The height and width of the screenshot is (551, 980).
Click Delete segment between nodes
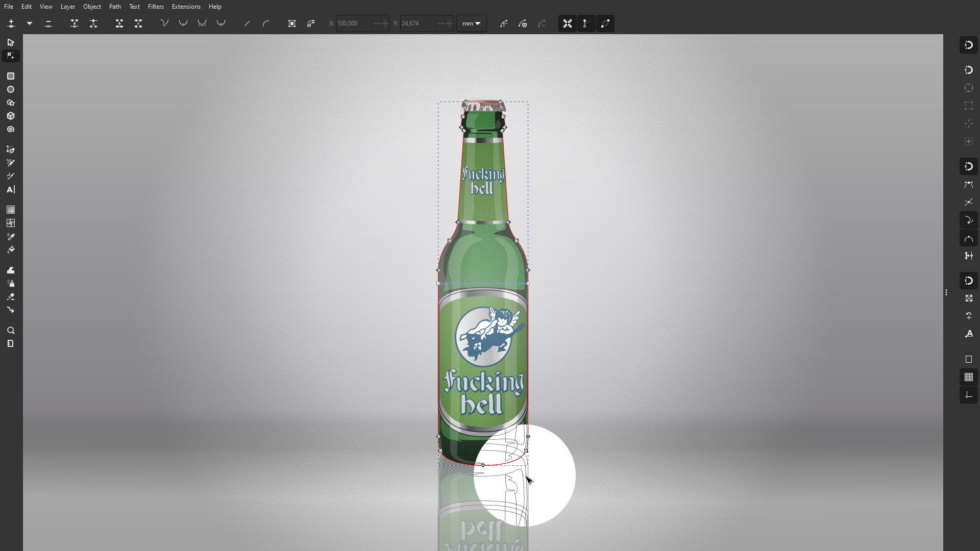[x=138, y=23]
